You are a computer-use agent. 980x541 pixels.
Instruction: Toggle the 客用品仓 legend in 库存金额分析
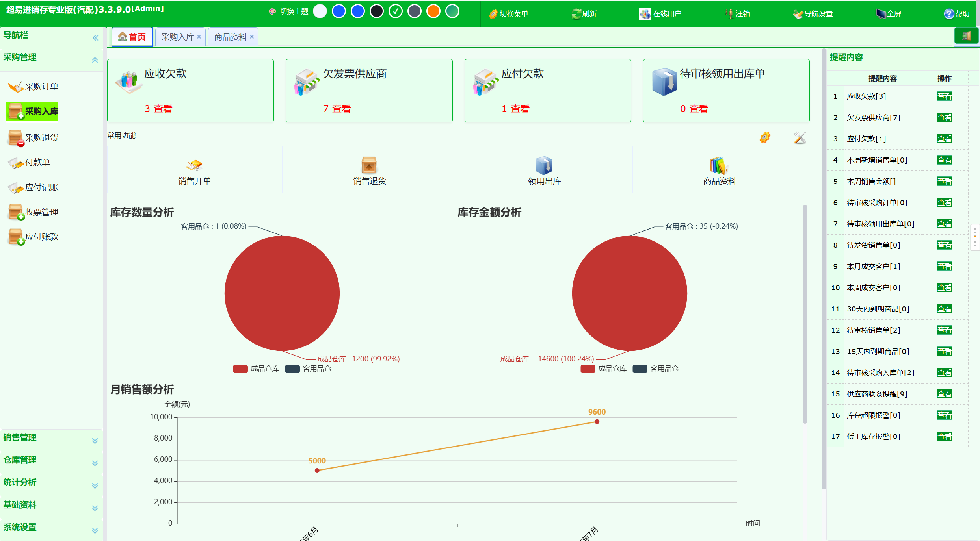[656, 369]
